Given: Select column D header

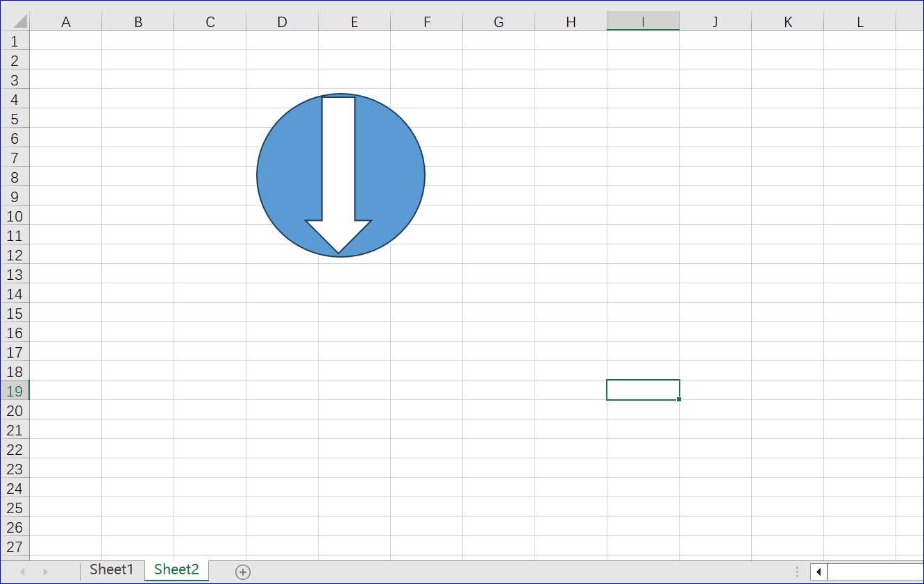Looking at the screenshot, I should tap(283, 22).
